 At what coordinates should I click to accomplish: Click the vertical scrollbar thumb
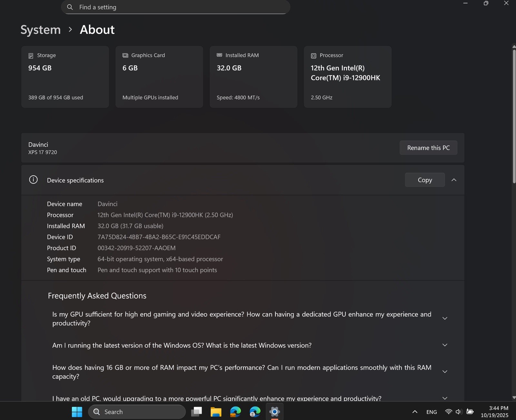[514, 116]
